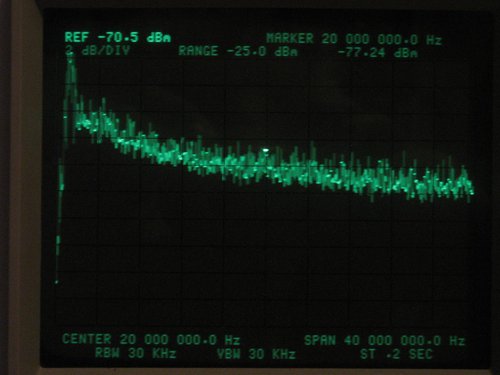Screen dimensions: 500x375
Task: Click the SPAN label
Action: [320, 340]
